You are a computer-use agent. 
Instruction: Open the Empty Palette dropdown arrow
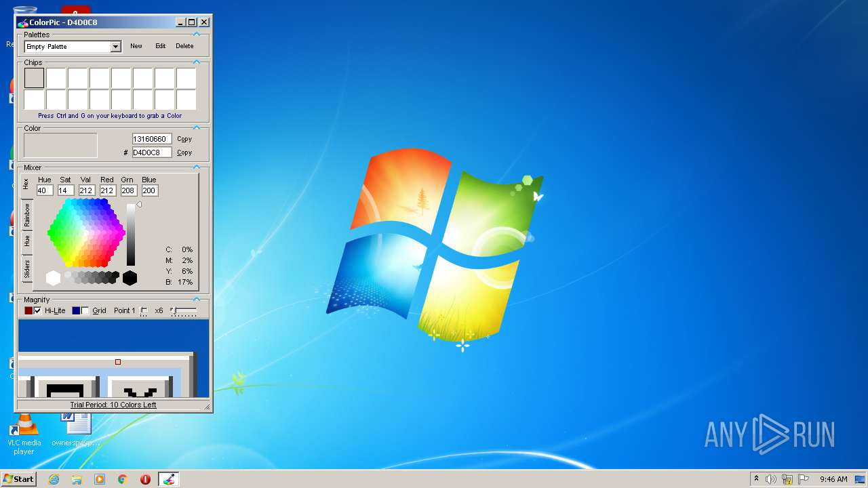[x=115, y=47]
